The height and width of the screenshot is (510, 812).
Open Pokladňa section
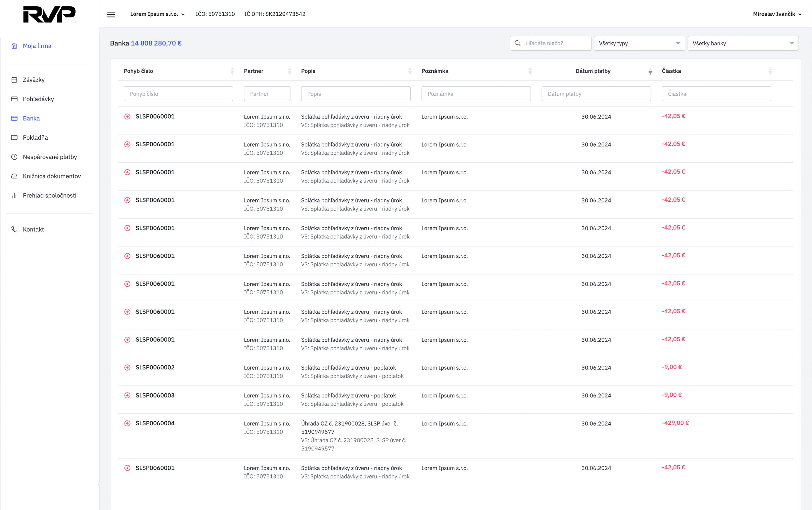(x=35, y=138)
